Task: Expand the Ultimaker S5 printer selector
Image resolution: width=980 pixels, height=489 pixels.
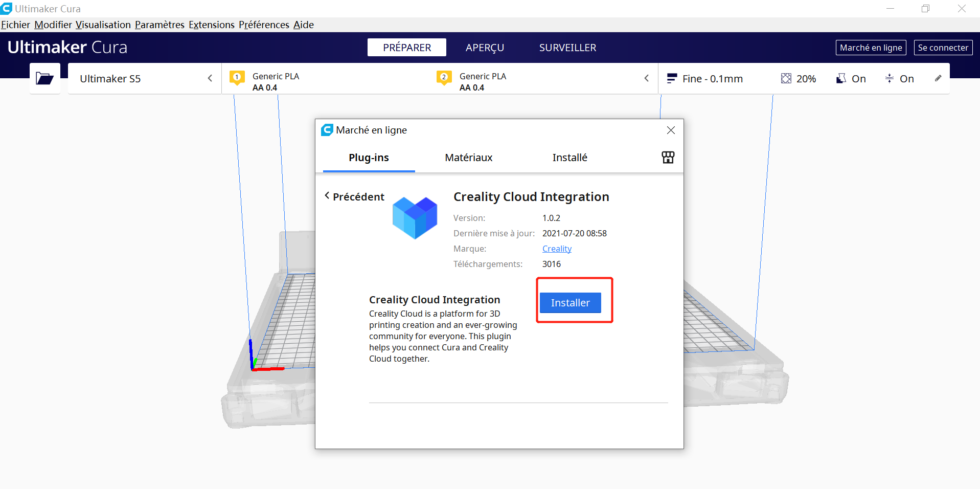Action: [x=210, y=78]
